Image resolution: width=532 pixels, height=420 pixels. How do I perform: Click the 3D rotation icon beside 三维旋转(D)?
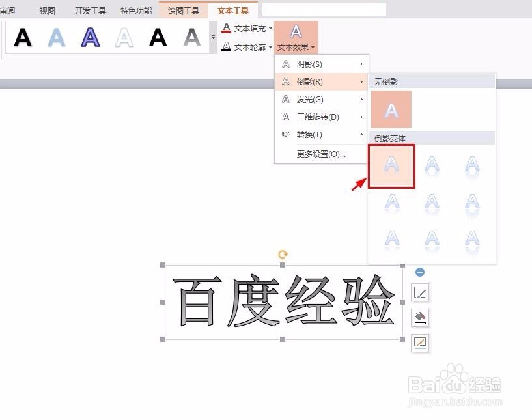pyautogui.click(x=286, y=117)
